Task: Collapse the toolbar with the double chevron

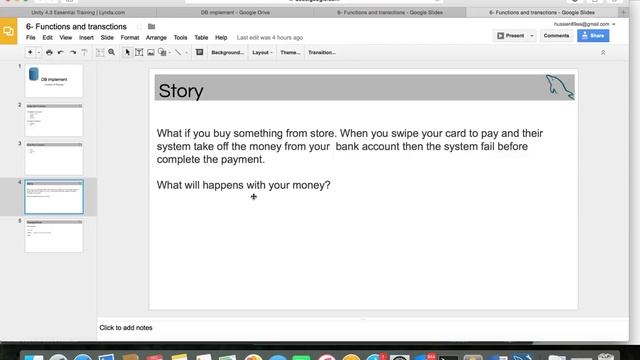Action: [x=603, y=53]
